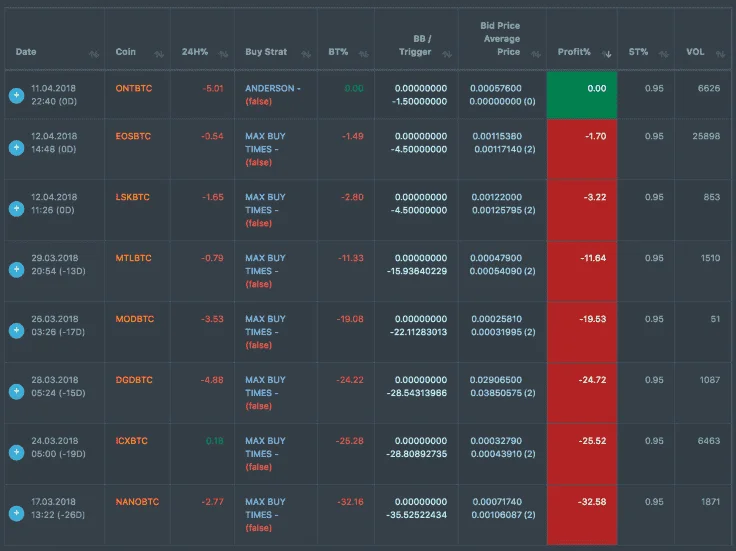Click the plus icon beside MTLBTC

pos(16,269)
